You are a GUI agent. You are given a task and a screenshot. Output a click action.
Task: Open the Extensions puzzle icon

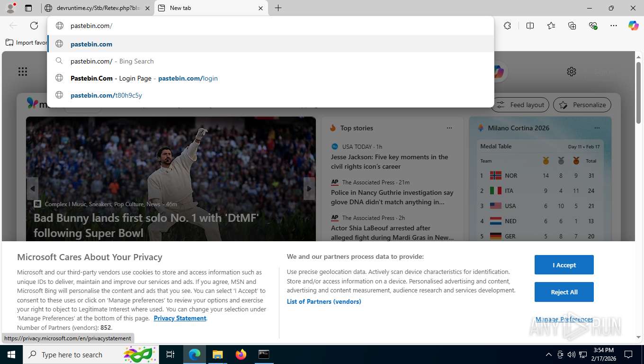tap(507, 26)
